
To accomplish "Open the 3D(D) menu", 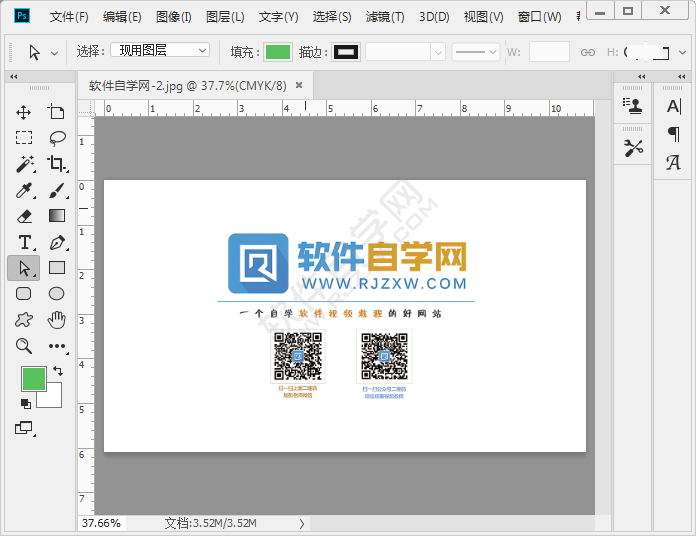I will [434, 17].
